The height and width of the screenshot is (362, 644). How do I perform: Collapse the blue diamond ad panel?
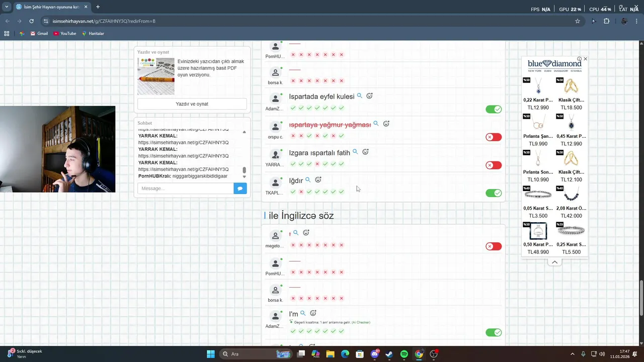coord(554,262)
